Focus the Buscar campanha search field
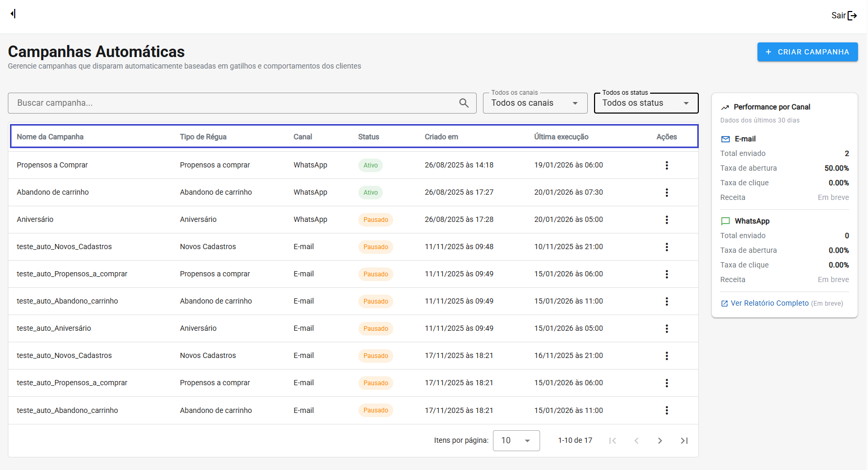Screen dimensions: 868x470 click(x=230, y=103)
